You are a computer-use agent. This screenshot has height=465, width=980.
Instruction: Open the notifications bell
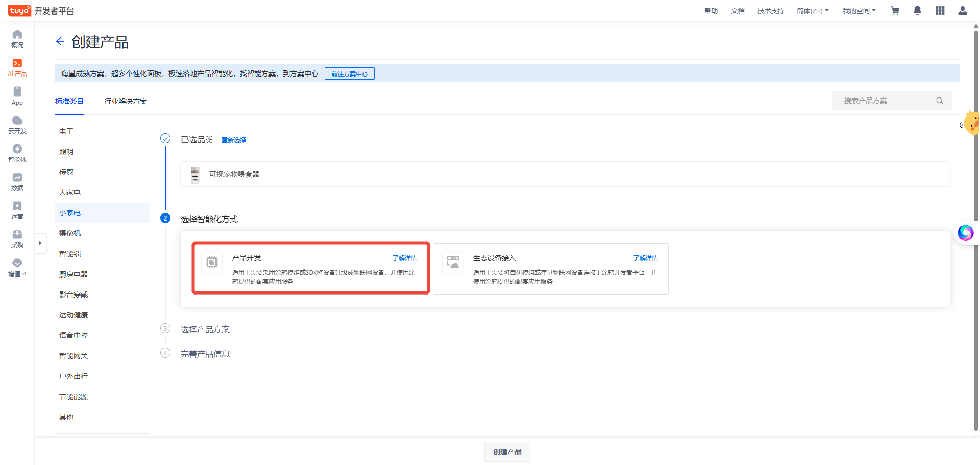[917, 11]
